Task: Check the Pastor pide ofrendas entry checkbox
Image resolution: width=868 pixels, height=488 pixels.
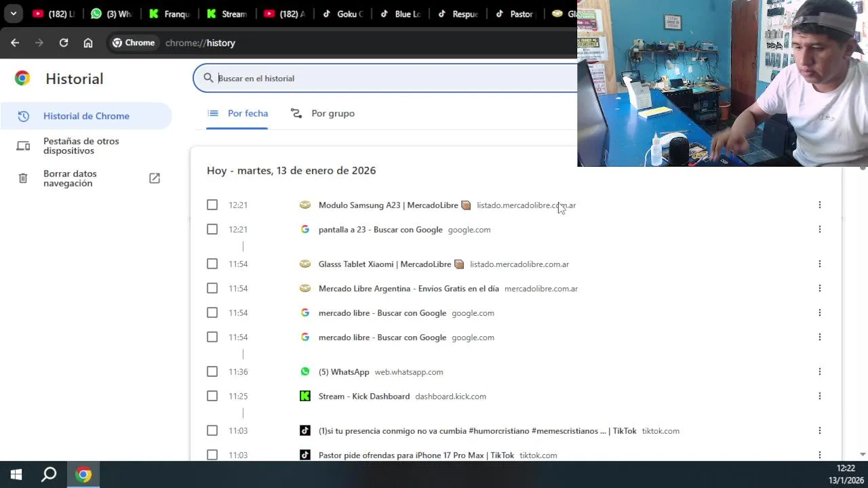Action: point(212,455)
